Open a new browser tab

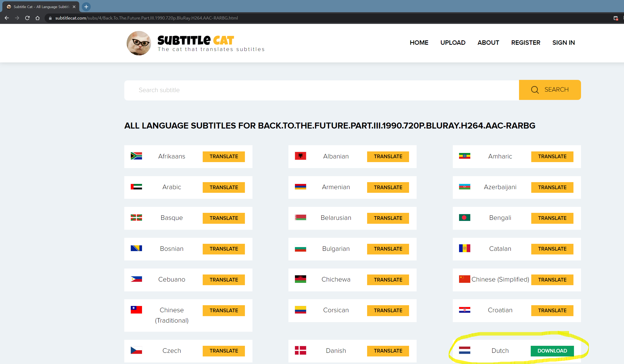[x=86, y=7]
